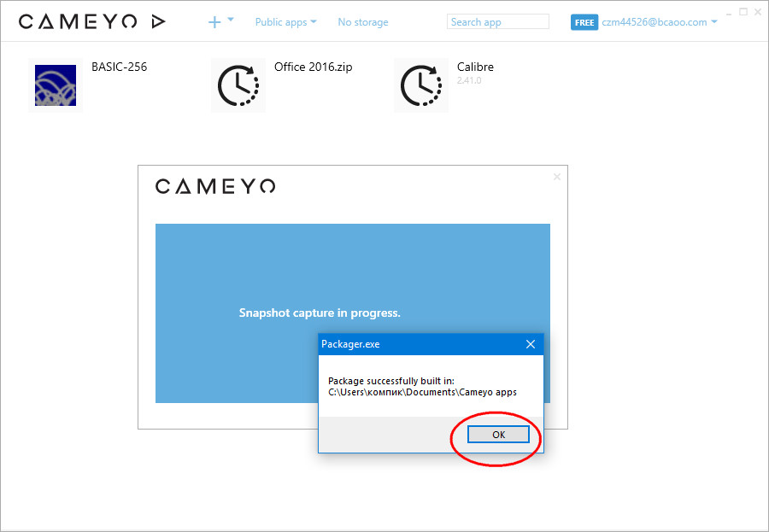Expand the arrow next to the plus icon
Image resolution: width=769 pixels, height=532 pixels.
(x=231, y=20)
